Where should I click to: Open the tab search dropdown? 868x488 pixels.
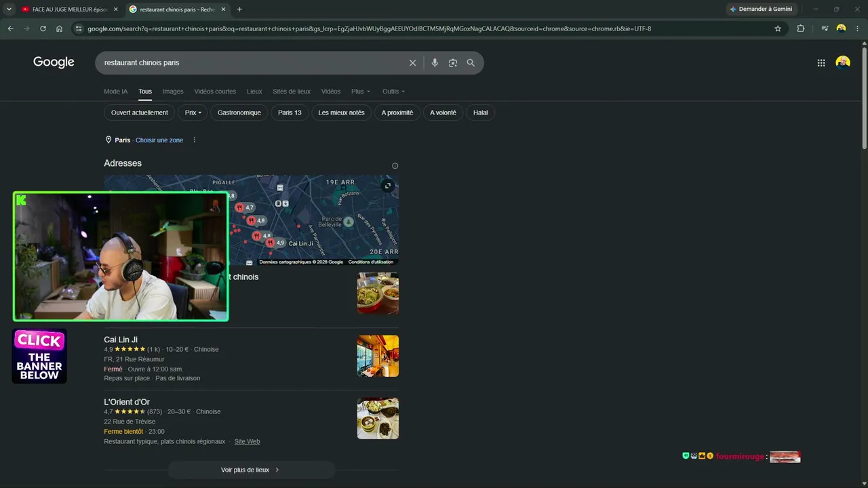click(x=9, y=9)
